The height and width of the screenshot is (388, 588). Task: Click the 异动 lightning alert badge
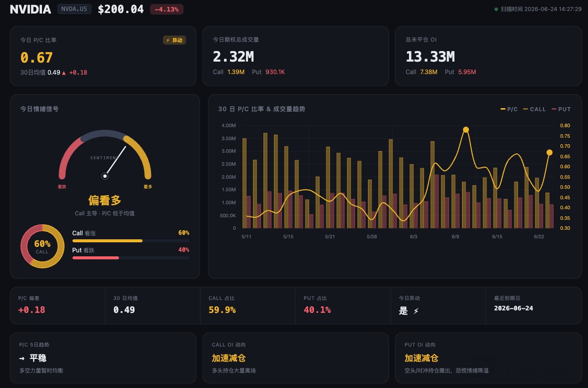click(x=174, y=40)
